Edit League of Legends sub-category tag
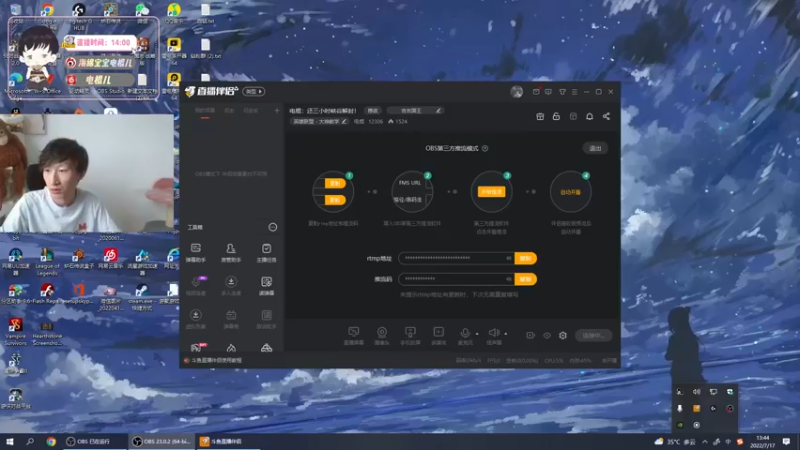 [319, 121]
